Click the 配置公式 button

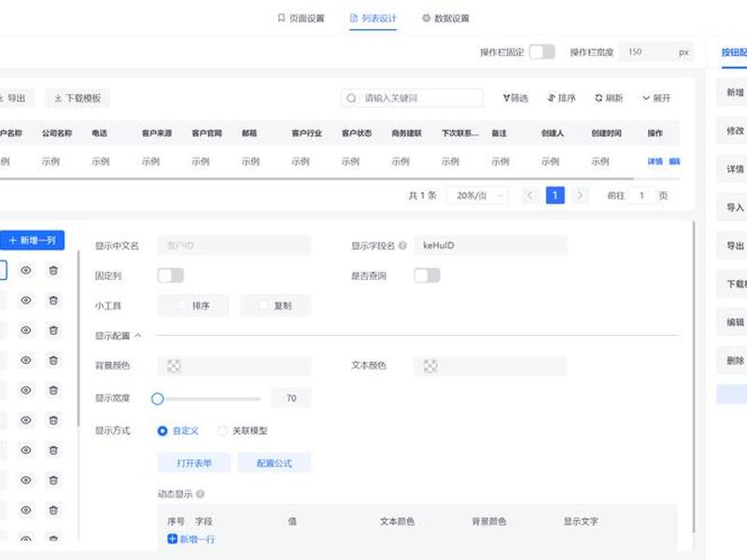pyautogui.click(x=275, y=463)
